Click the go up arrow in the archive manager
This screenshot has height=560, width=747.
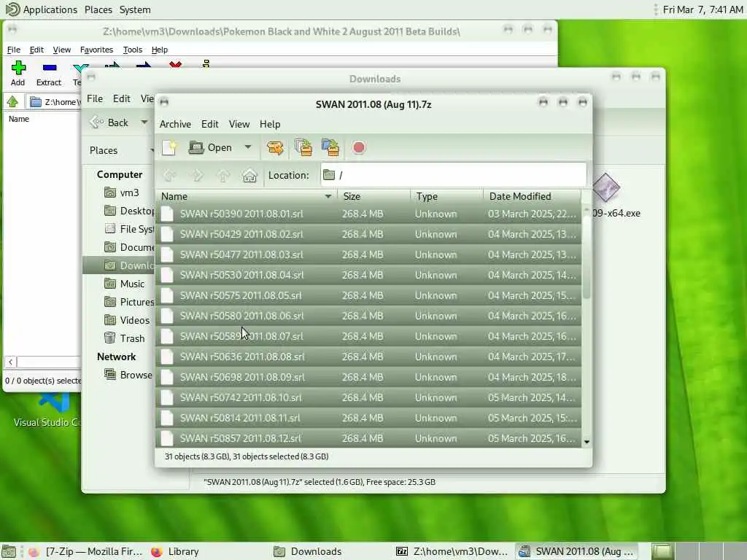(x=223, y=175)
